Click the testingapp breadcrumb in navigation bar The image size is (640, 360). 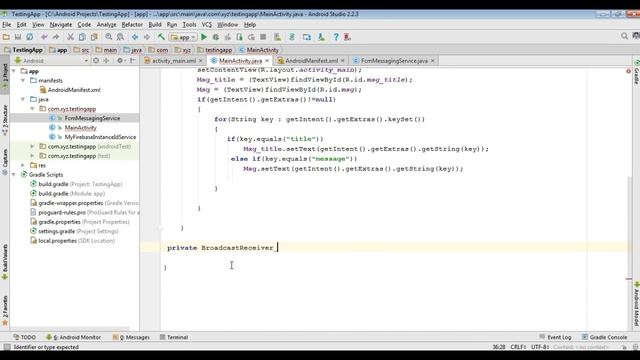pyautogui.click(x=215, y=50)
